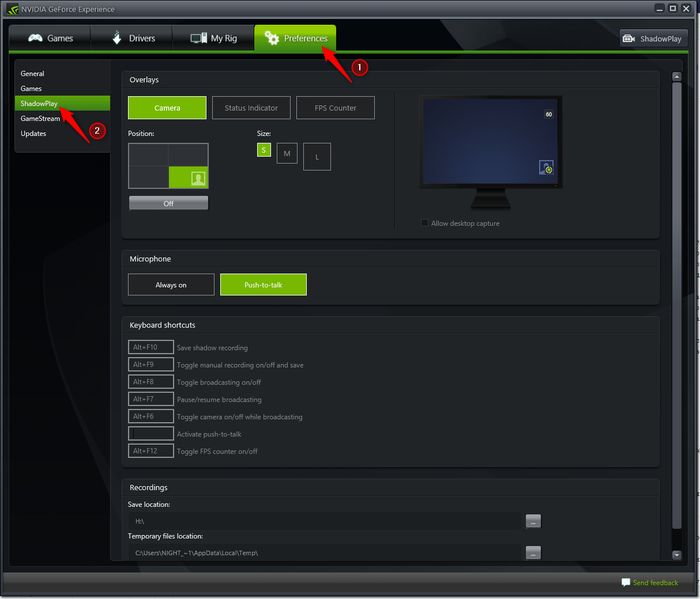The width and height of the screenshot is (700, 599).
Task: Open the Drivers tab
Action: pos(132,39)
